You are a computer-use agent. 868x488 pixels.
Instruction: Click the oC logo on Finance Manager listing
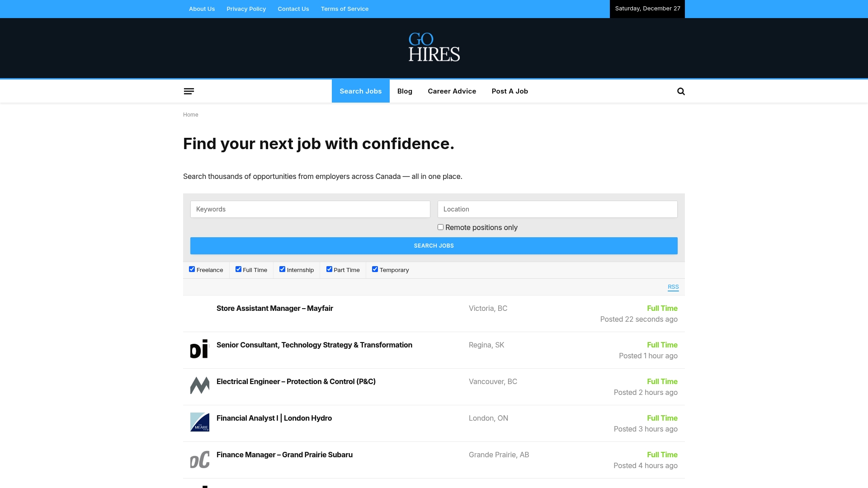(199, 459)
